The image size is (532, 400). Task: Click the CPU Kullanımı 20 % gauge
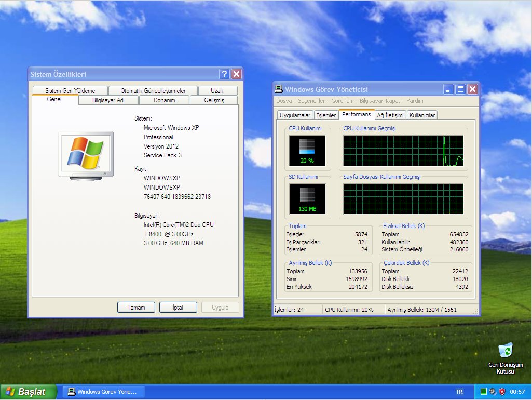point(307,151)
